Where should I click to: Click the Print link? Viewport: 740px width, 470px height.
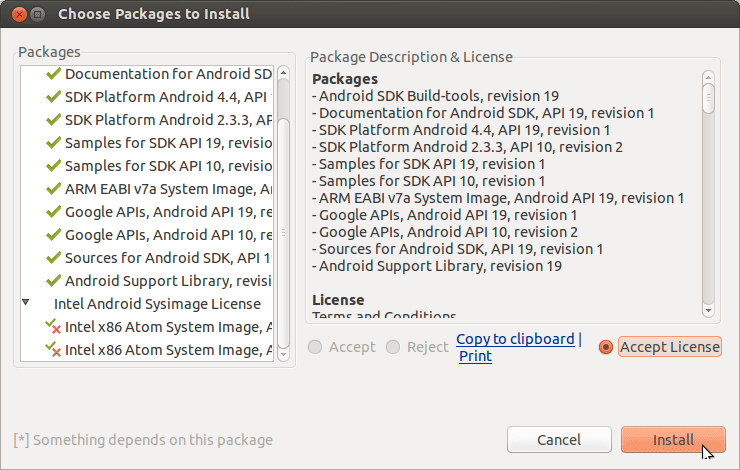(475, 356)
